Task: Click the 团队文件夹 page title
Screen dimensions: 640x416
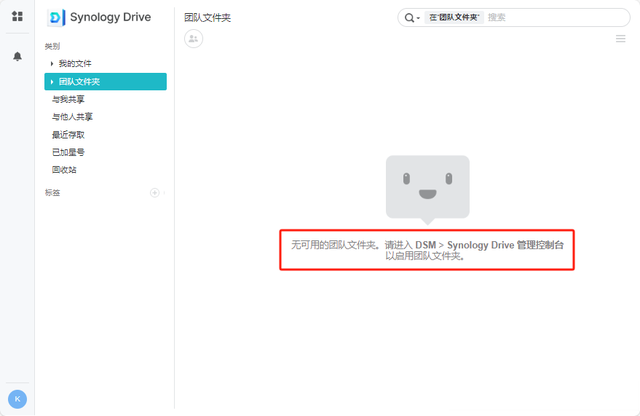Action: click(207, 18)
